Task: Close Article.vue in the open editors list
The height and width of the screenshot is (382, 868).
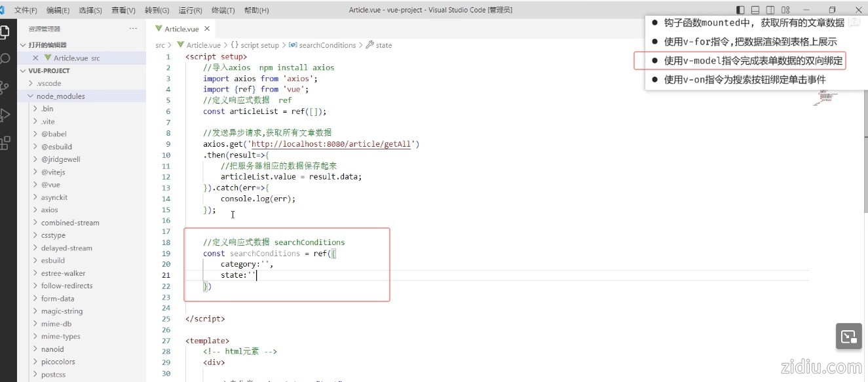Action: [x=36, y=58]
